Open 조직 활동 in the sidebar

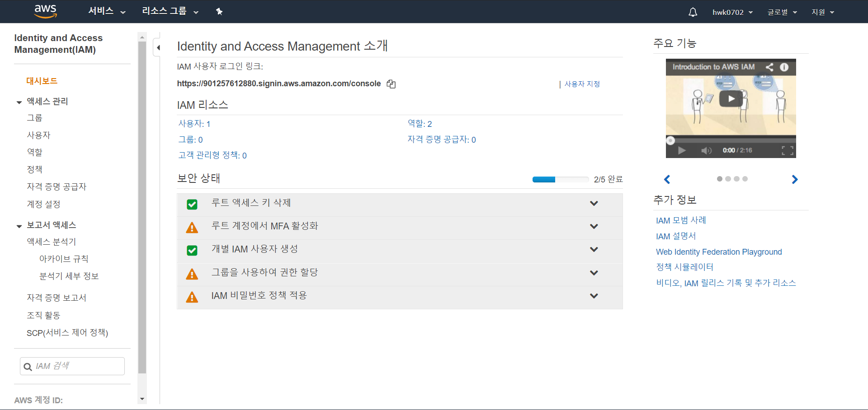(43, 315)
